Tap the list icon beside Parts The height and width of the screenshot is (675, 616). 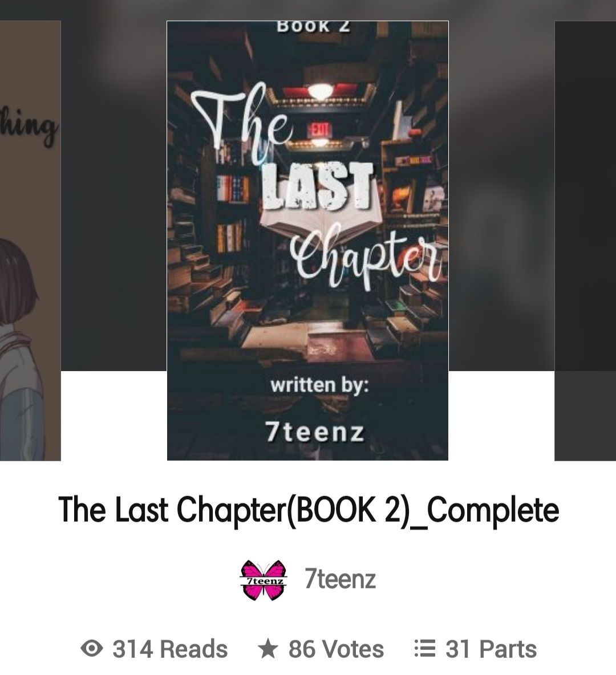(x=425, y=648)
